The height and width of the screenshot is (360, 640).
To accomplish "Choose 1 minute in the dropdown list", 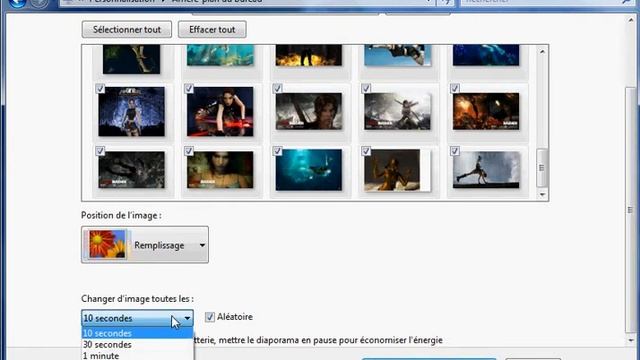I will pos(137,355).
